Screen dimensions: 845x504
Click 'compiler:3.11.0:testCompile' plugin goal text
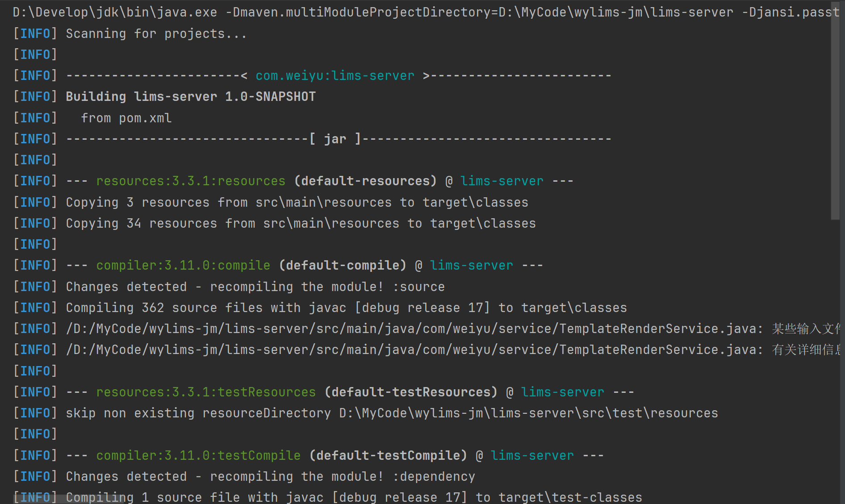[198, 456]
